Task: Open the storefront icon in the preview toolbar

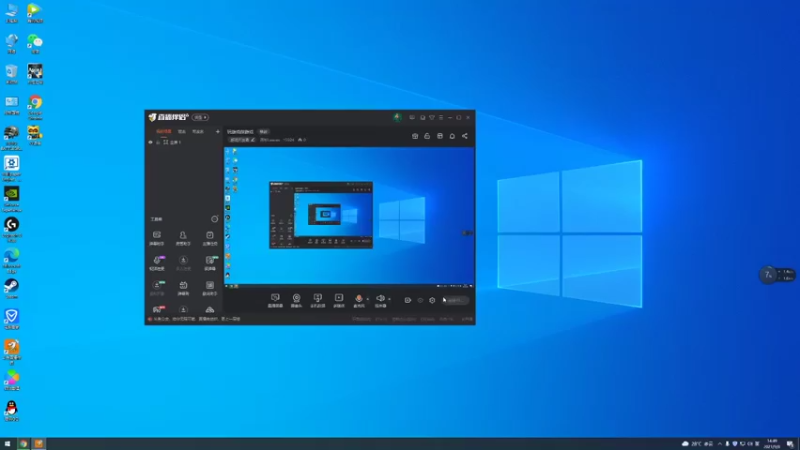Action: (x=440, y=136)
